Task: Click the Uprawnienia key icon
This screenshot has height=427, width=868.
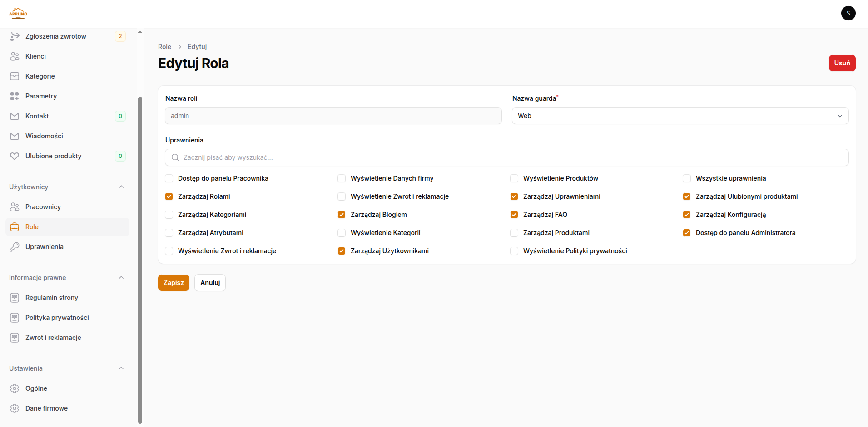Action: (15, 247)
